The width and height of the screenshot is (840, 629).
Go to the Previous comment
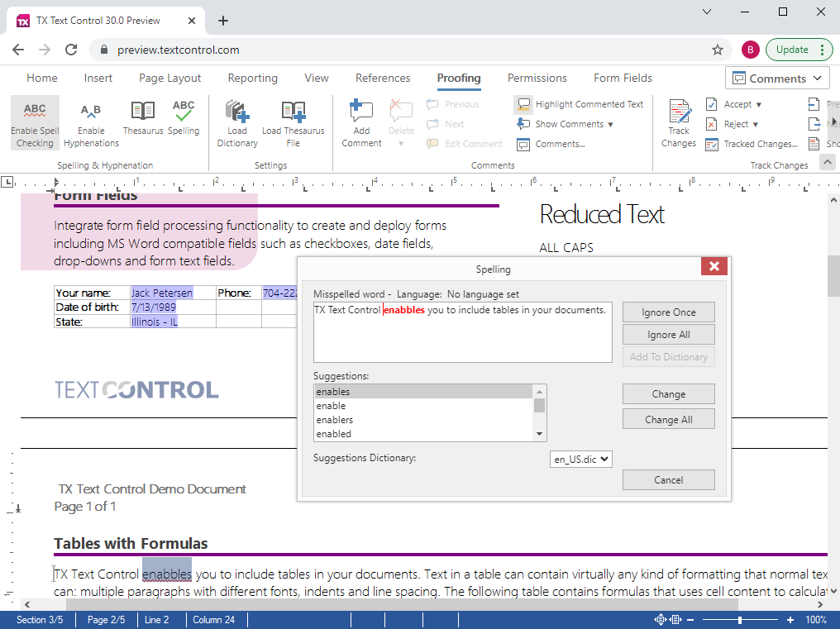pyautogui.click(x=453, y=104)
